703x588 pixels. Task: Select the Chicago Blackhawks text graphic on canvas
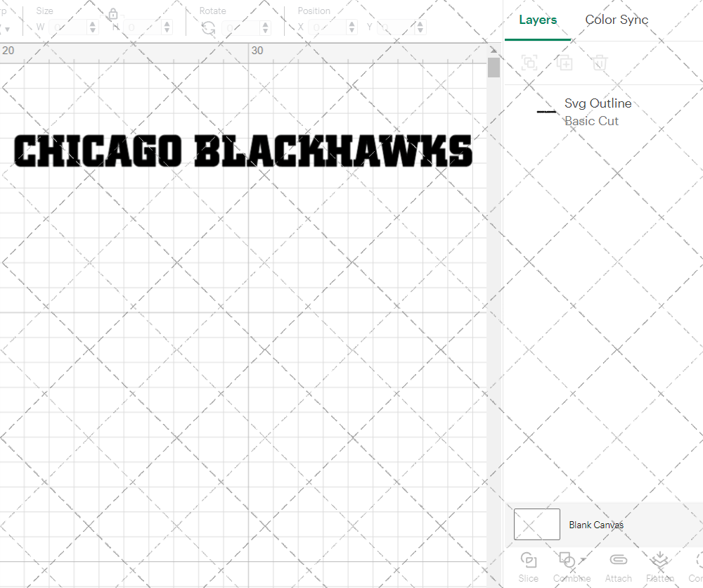pos(243,151)
